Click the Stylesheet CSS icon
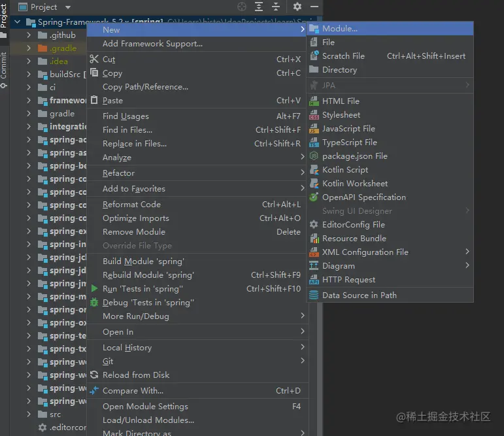Image resolution: width=504 pixels, height=436 pixels. (x=314, y=115)
